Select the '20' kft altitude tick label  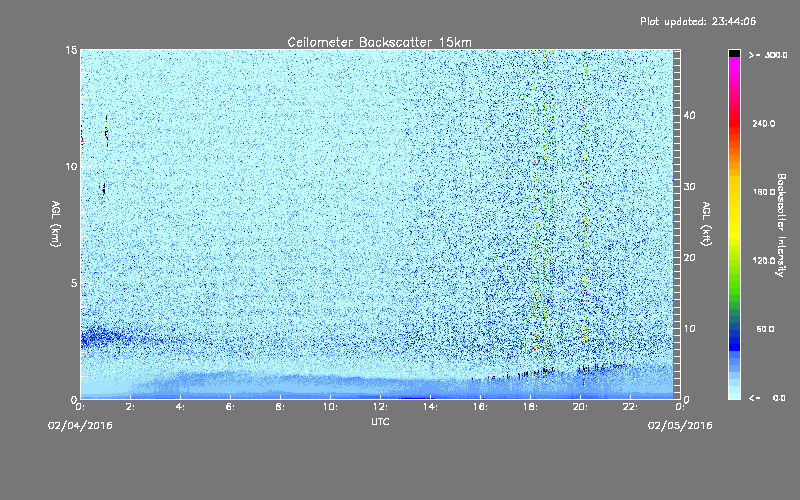689,257
